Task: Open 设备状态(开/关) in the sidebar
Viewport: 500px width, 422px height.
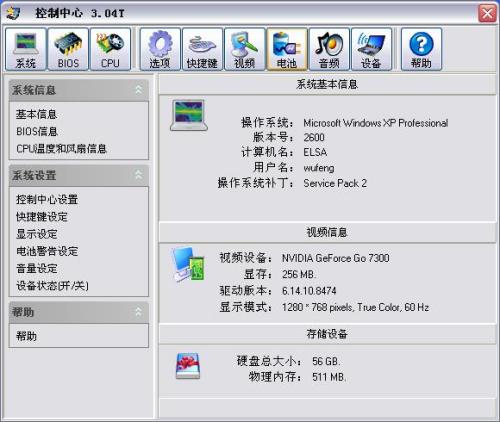Action: pyautogui.click(x=52, y=286)
